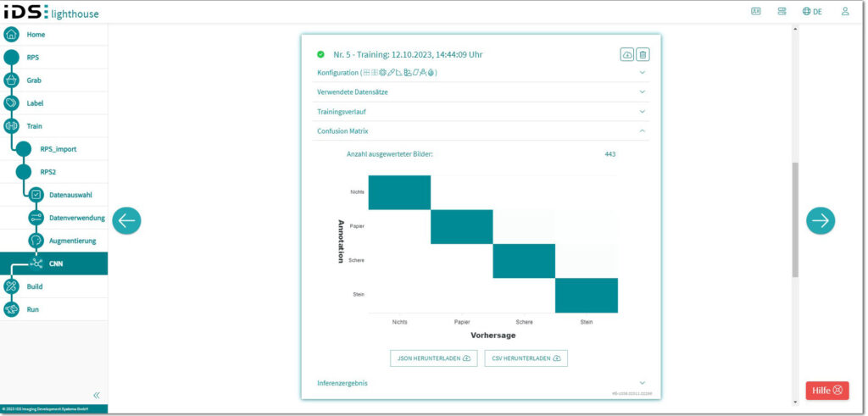The image size is (868, 416).
Task: Download training Nr. 5 via cloud icon
Action: 627,54
